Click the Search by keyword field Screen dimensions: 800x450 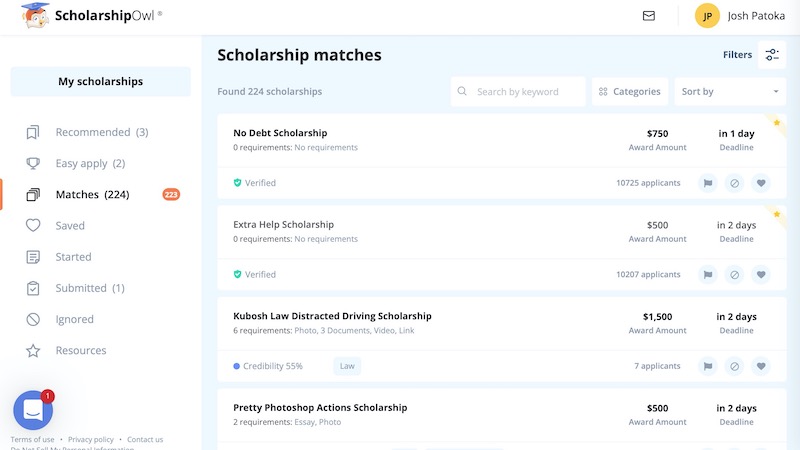518,92
